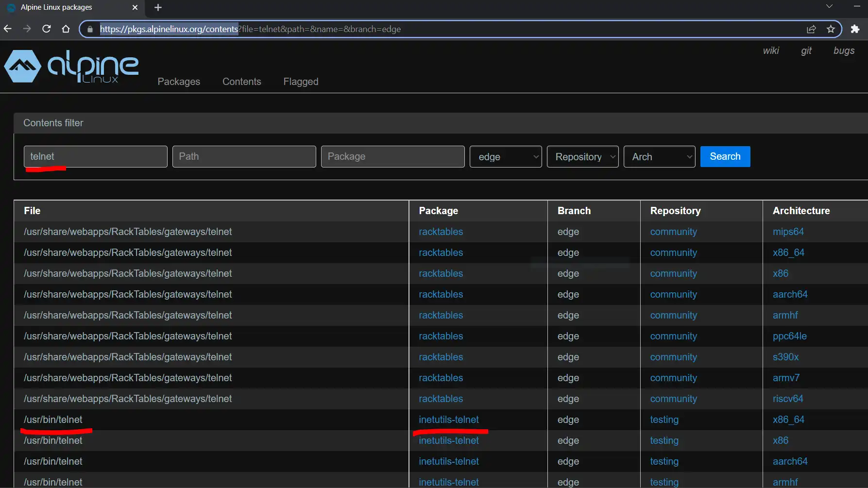Image resolution: width=868 pixels, height=488 pixels.
Task: Focus the file filter field containing telnet
Action: pos(96,156)
